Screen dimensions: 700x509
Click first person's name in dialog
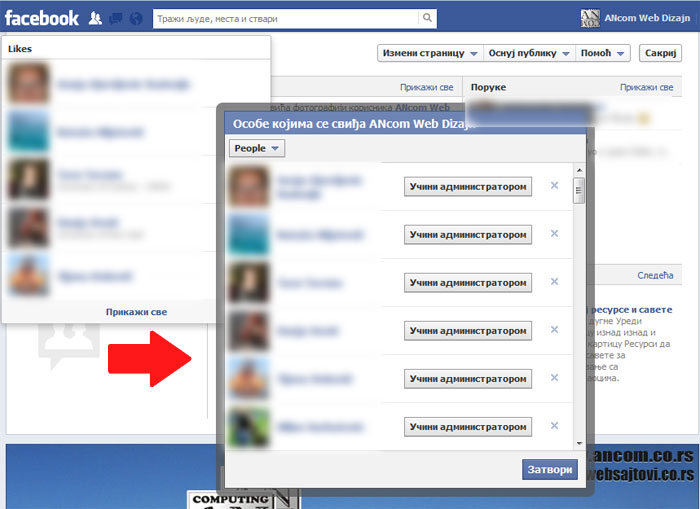point(319,187)
